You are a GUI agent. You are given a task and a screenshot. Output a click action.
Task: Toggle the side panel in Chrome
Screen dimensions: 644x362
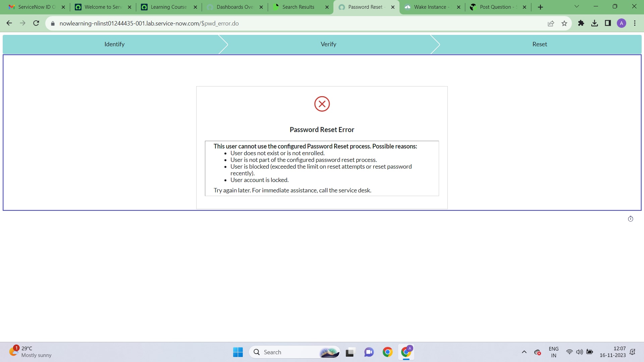click(x=608, y=23)
